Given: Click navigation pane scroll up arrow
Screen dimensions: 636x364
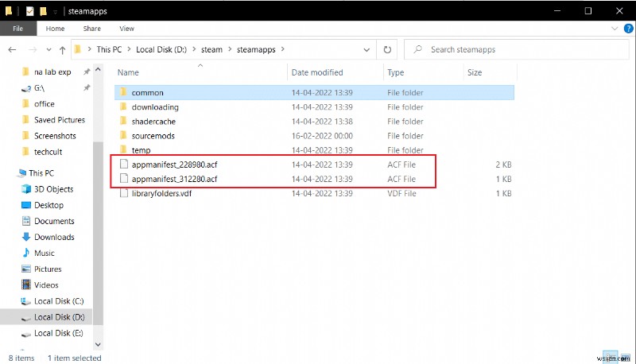Looking at the screenshot, I should (98, 70).
